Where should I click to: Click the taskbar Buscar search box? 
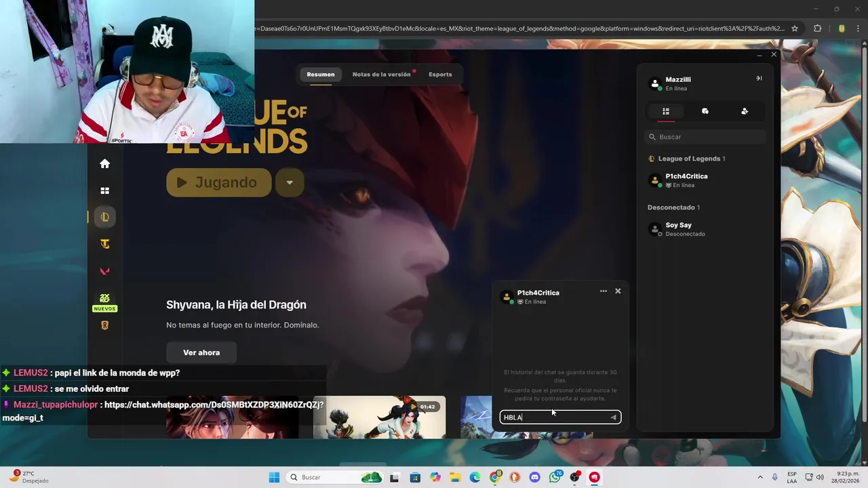pyautogui.click(x=334, y=477)
